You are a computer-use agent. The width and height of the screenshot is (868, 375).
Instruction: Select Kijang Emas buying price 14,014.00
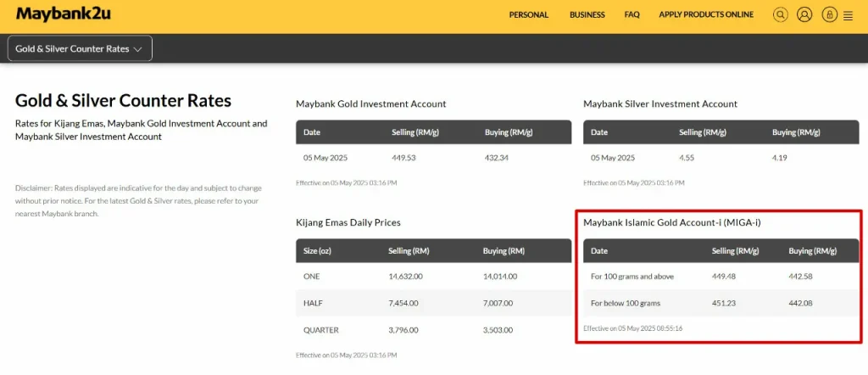point(500,277)
